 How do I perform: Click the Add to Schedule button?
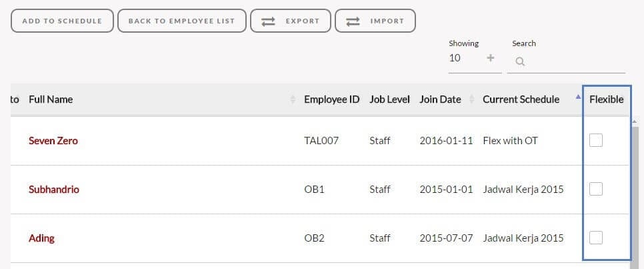coord(62,21)
